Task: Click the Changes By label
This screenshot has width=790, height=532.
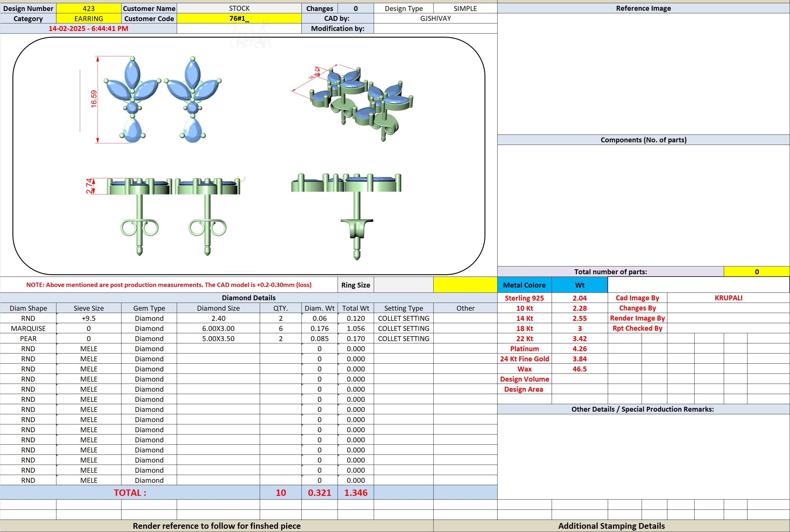Action: pyautogui.click(x=637, y=308)
